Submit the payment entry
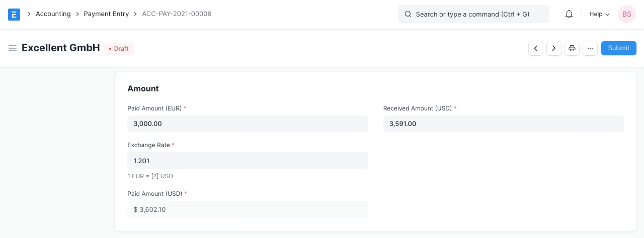Image resolution: width=644 pixels, height=238 pixels. (618, 48)
